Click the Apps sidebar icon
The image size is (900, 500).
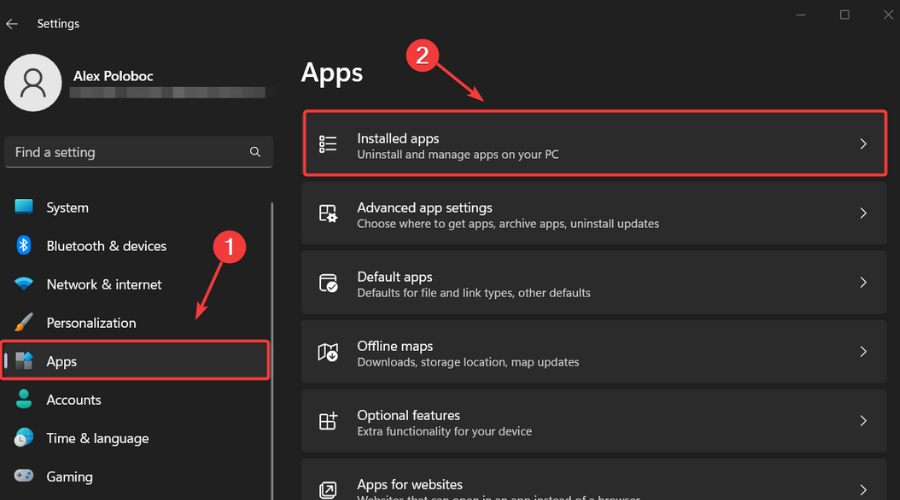[x=24, y=361]
